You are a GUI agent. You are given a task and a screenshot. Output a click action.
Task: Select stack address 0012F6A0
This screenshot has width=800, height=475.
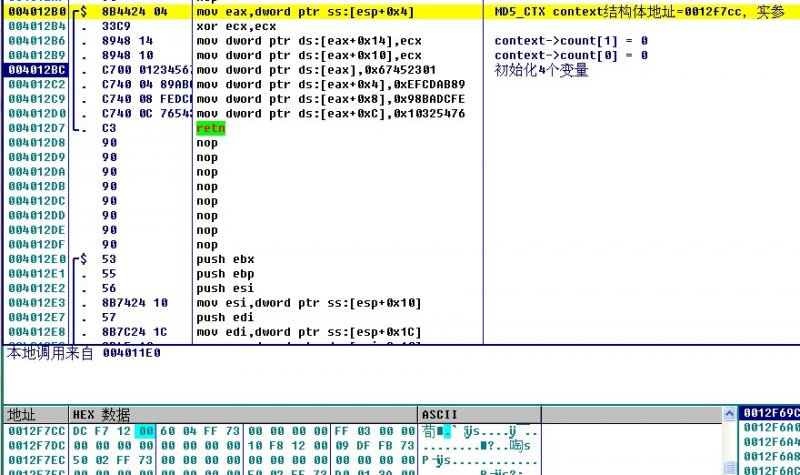pyautogui.click(x=771, y=428)
